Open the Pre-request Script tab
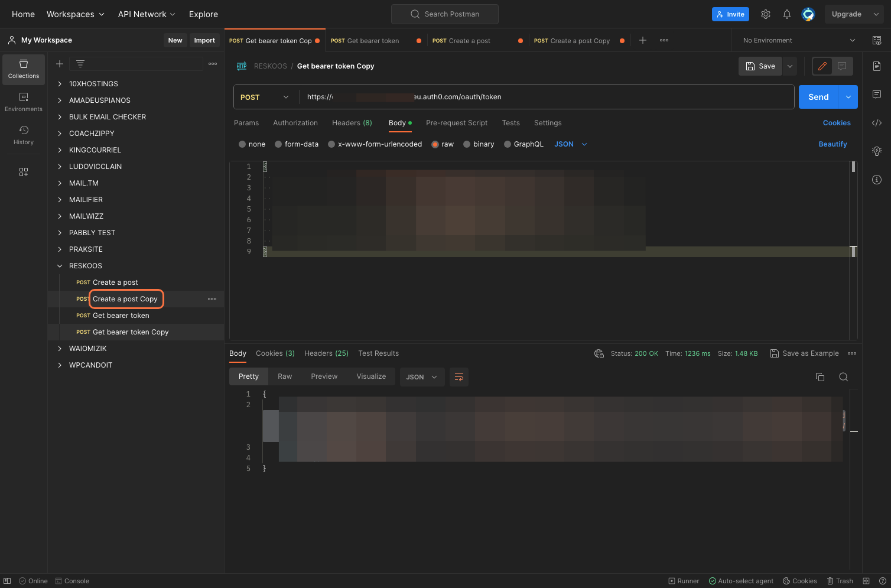The height and width of the screenshot is (588, 891). tap(457, 123)
